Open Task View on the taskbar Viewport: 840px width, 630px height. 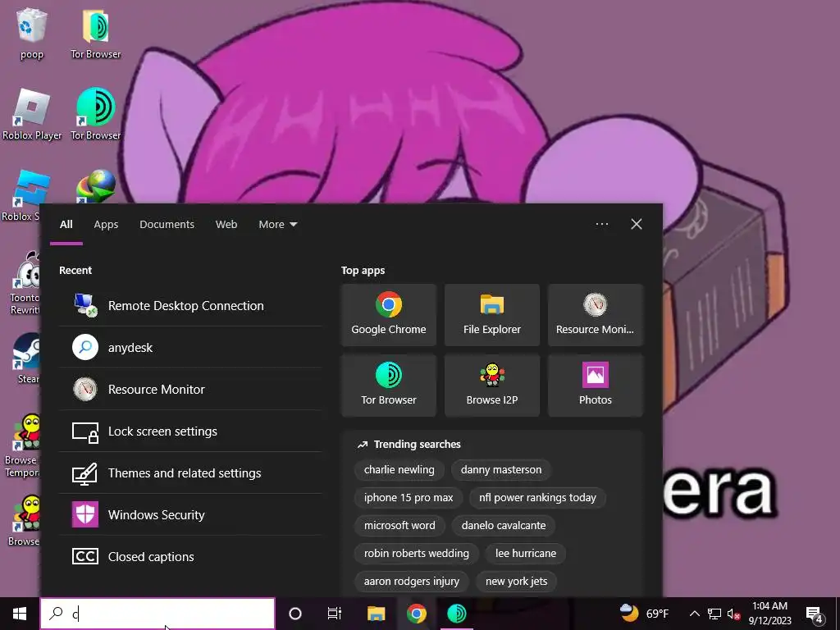coord(335,614)
